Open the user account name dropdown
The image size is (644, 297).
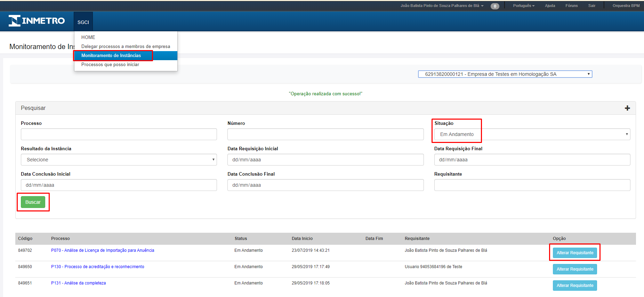point(442,6)
